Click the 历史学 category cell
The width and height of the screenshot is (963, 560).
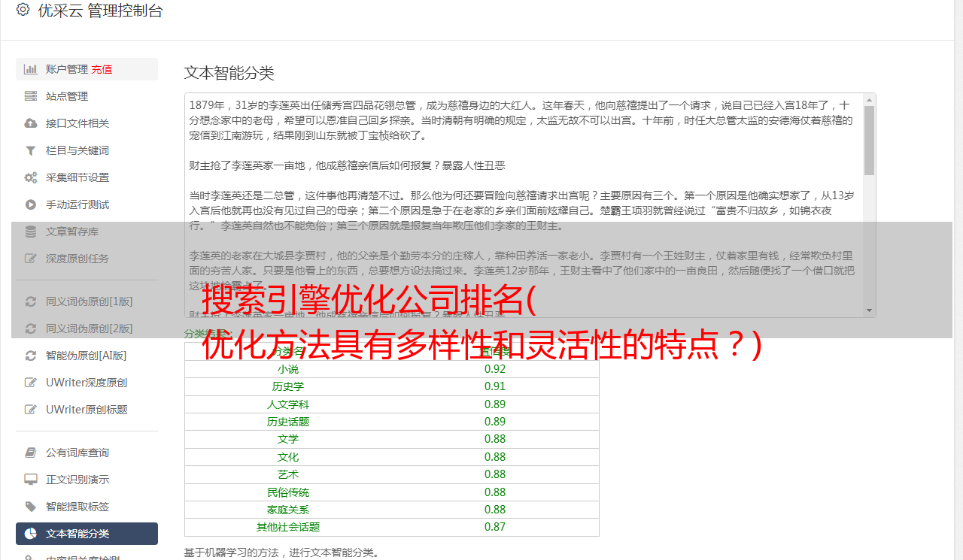coord(288,386)
